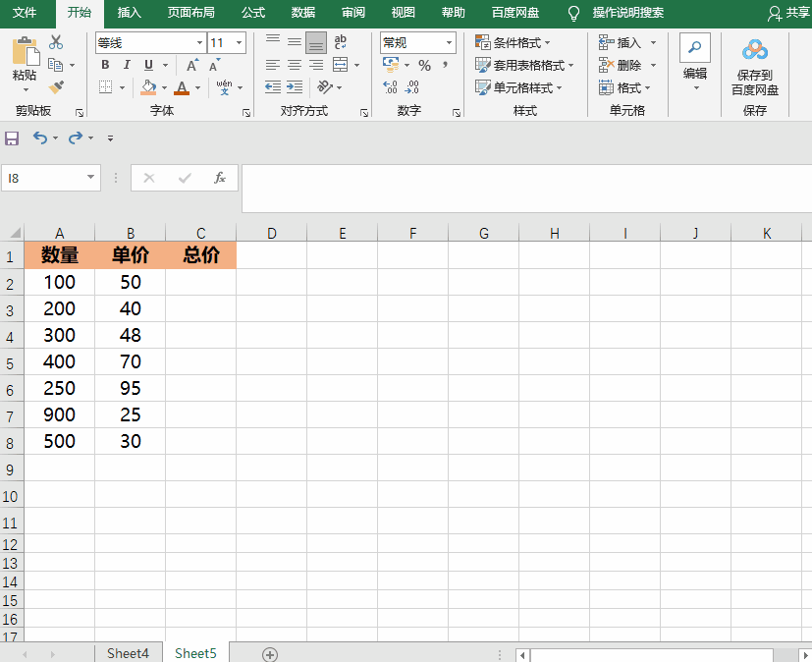Select the Format Painter brush
The image size is (812, 662).
56,87
